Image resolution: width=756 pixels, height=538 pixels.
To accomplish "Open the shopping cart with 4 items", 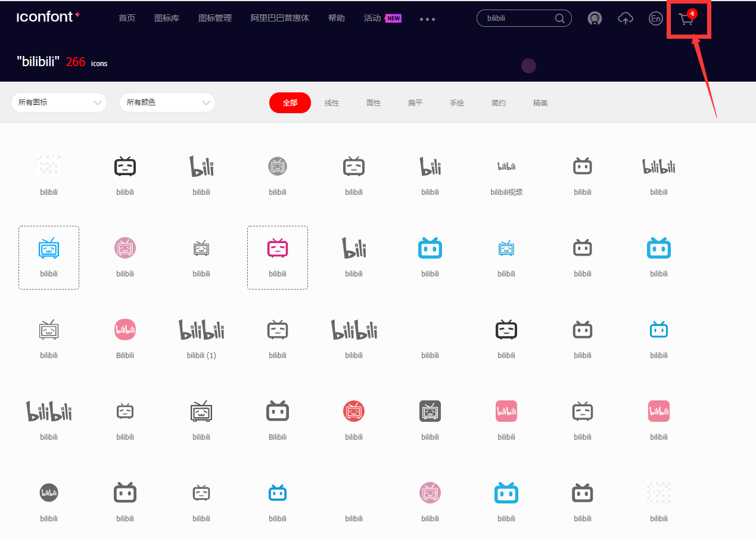I will click(x=686, y=19).
